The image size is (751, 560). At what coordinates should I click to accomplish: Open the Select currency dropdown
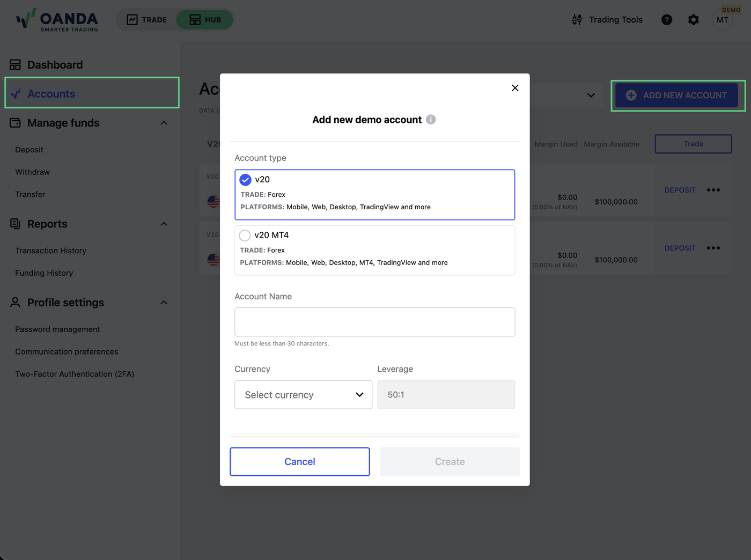[x=303, y=395]
